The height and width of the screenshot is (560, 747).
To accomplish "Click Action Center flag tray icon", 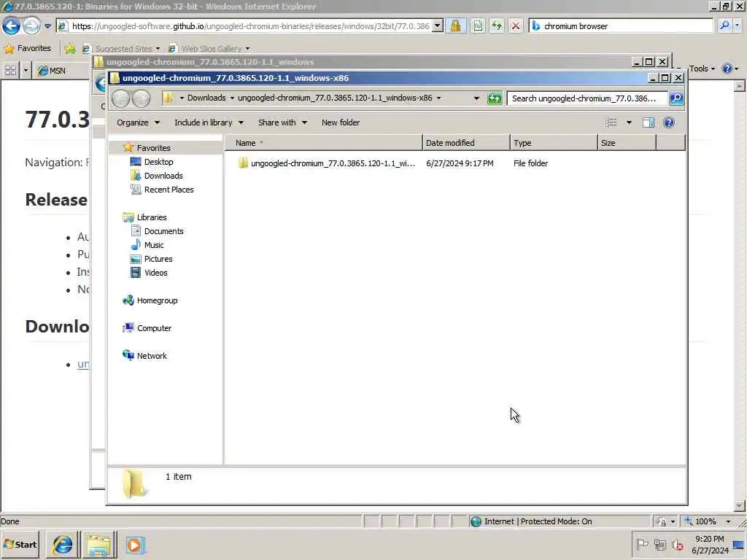I will (642, 544).
